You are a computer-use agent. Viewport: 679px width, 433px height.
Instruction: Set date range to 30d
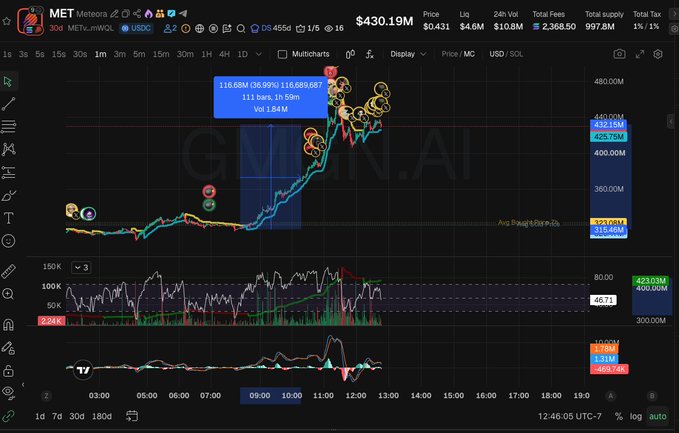tap(77, 417)
